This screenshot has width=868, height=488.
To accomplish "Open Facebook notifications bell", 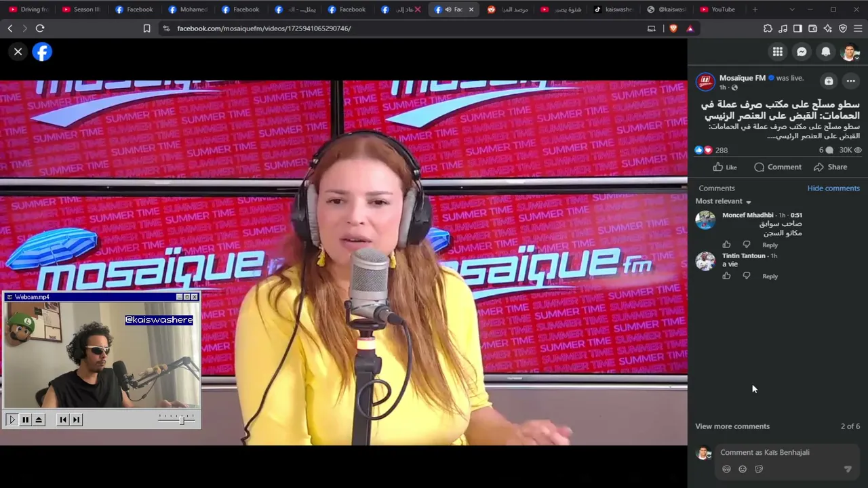I will [826, 52].
